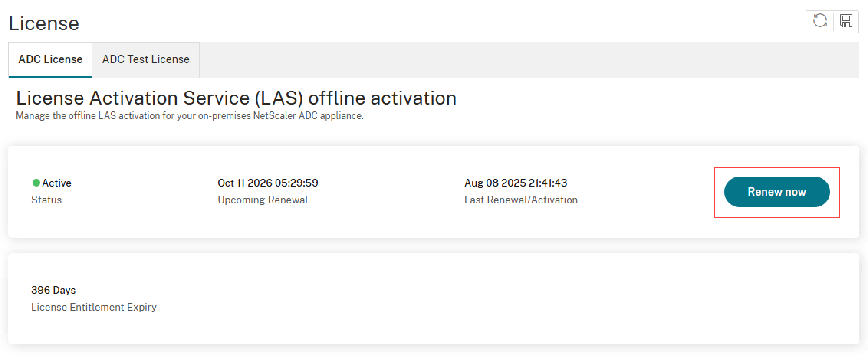Click the 396 Days expiry value
The width and height of the screenshot is (868, 360).
[x=53, y=290]
